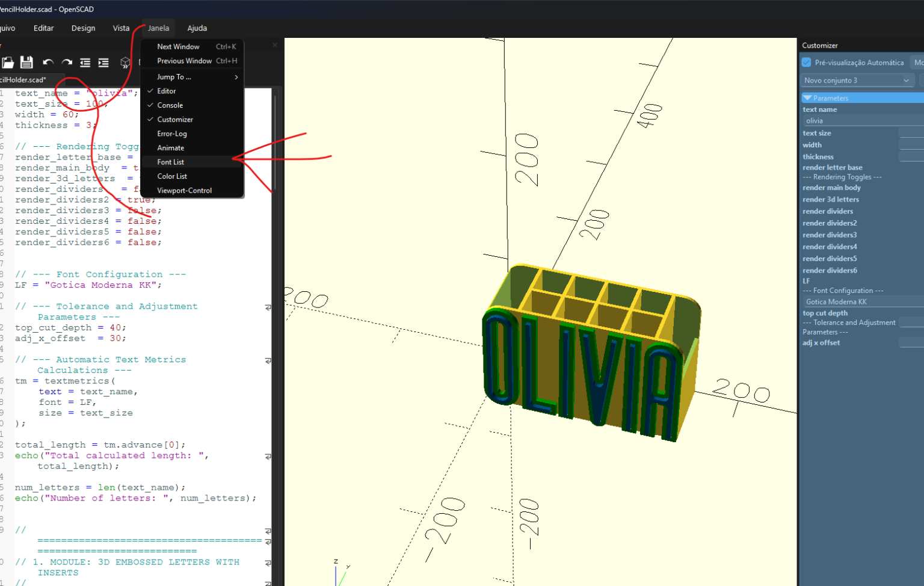
Task: Click the Preview cube icon in toolbar
Action: click(x=125, y=63)
